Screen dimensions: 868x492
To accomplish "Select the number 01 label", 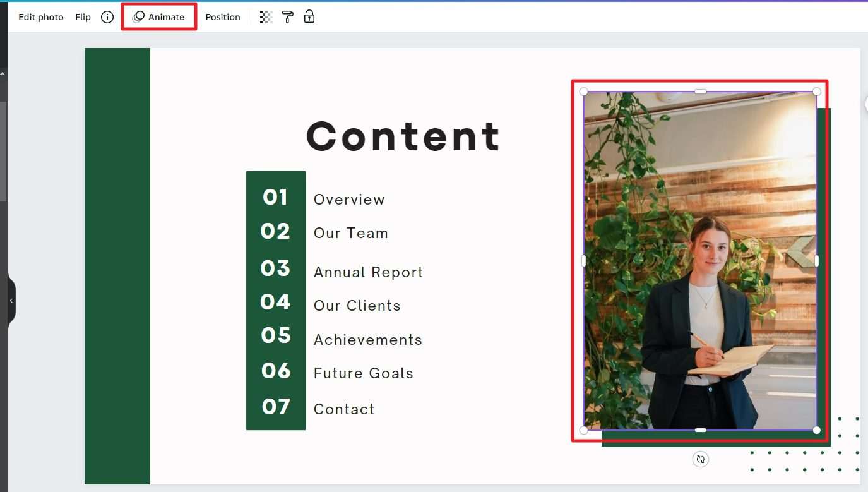I will pos(275,197).
